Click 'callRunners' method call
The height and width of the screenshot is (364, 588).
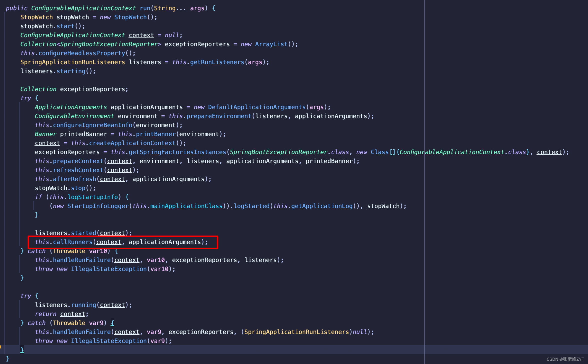point(73,242)
